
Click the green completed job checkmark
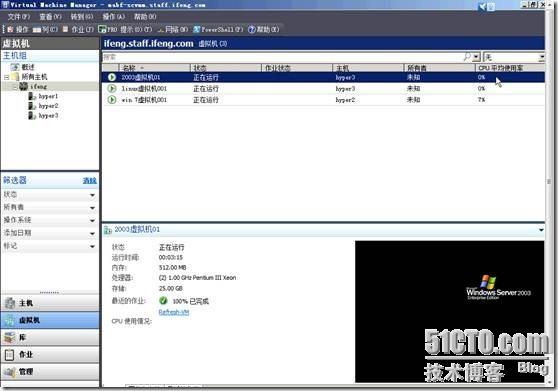coord(163,301)
